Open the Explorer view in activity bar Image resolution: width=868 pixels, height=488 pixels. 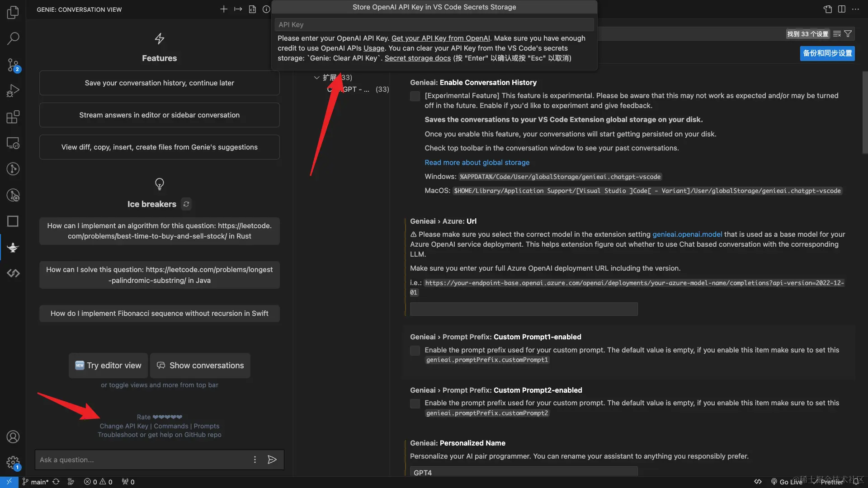[x=13, y=12]
